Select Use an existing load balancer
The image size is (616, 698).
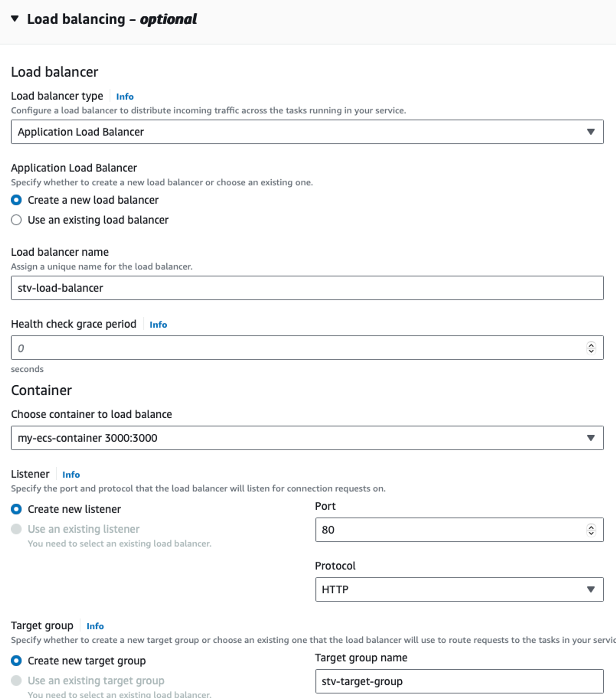[16, 220]
